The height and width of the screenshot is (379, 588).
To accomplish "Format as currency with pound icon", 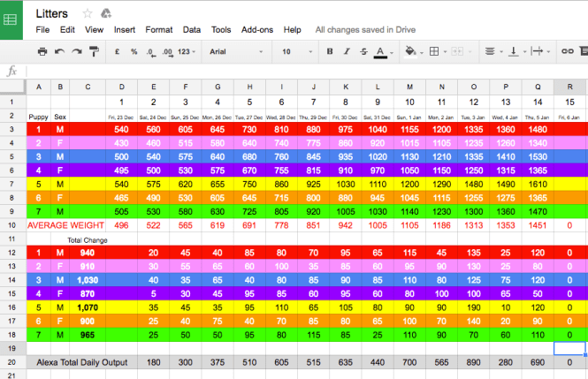I will pyautogui.click(x=118, y=52).
